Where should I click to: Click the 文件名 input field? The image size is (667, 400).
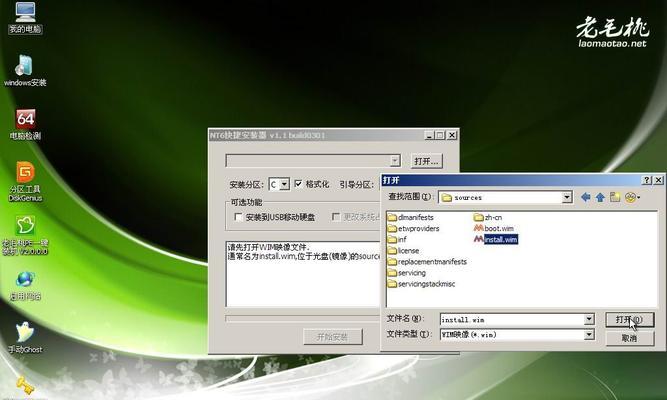pyautogui.click(x=510, y=320)
